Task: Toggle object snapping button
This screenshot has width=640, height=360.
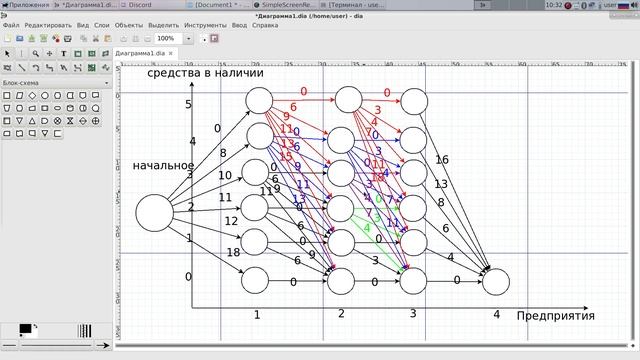Action: [x=214, y=38]
